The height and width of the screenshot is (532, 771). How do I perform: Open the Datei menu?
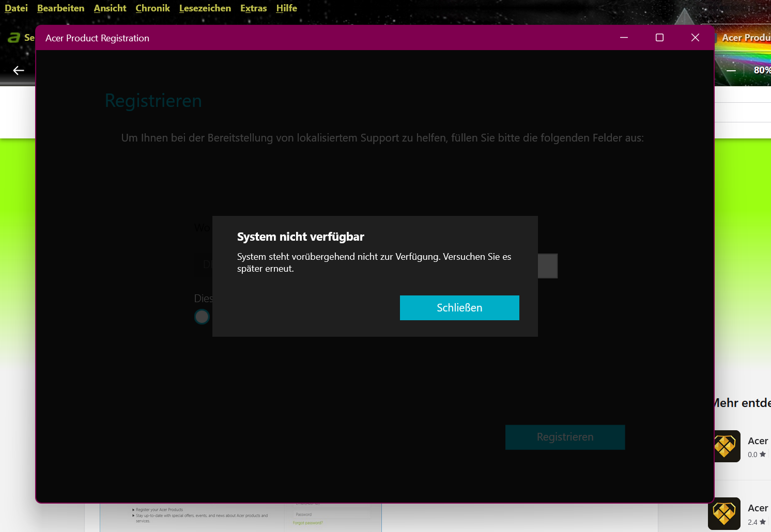pos(16,8)
